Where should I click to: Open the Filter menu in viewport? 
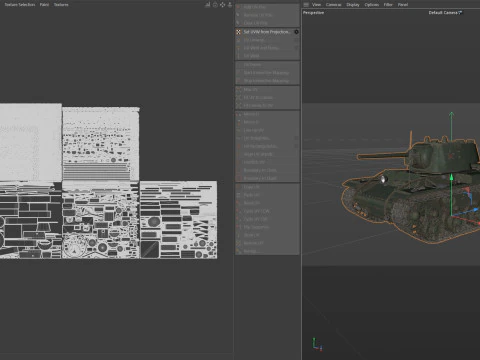[388, 5]
